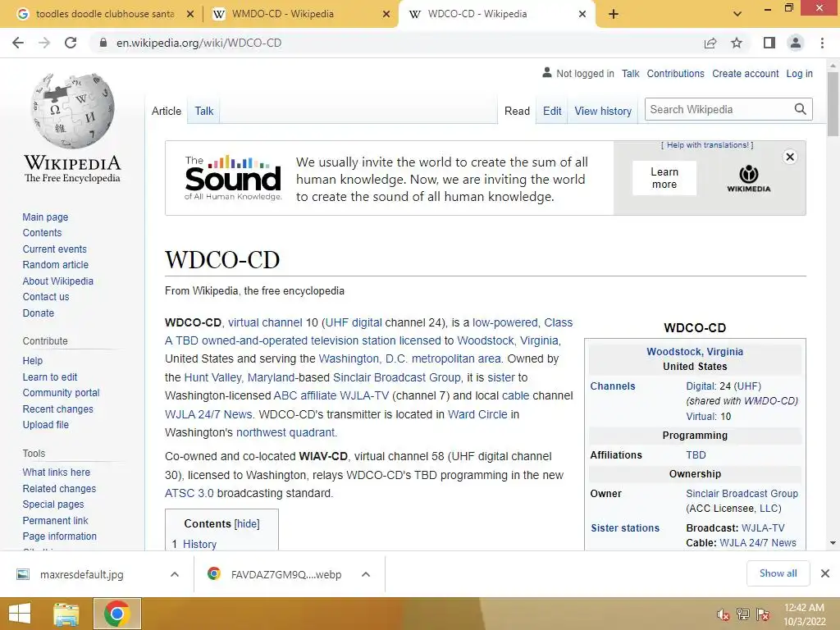
Task: Hide the Contents box via hide toggle
Action: coord(247,523)
